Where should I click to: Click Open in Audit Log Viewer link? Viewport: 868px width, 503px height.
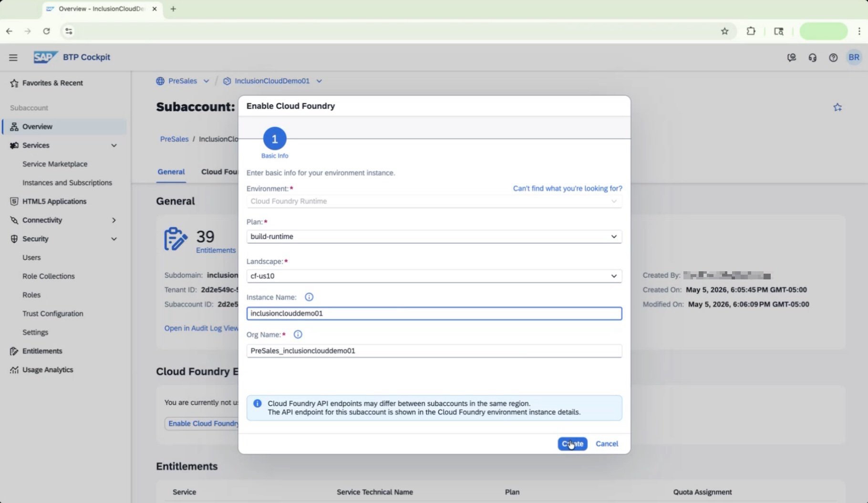201,328
